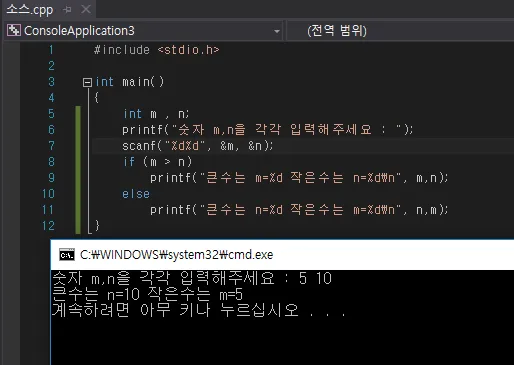The height and width of the screenshot is (365, 514).
Task: Click the 'else' keyword on line 10
Action: click(x=136, y=194)
